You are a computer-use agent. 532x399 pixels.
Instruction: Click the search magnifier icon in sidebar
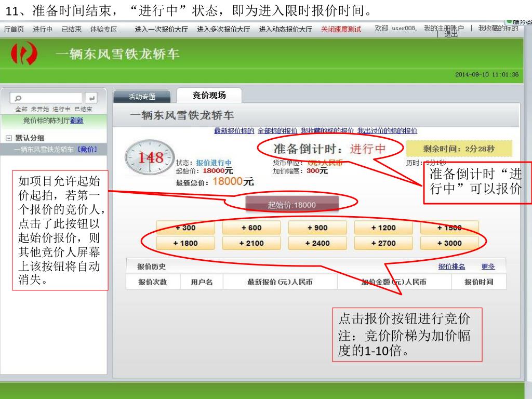pyautogui.click(x=18, y=98)
